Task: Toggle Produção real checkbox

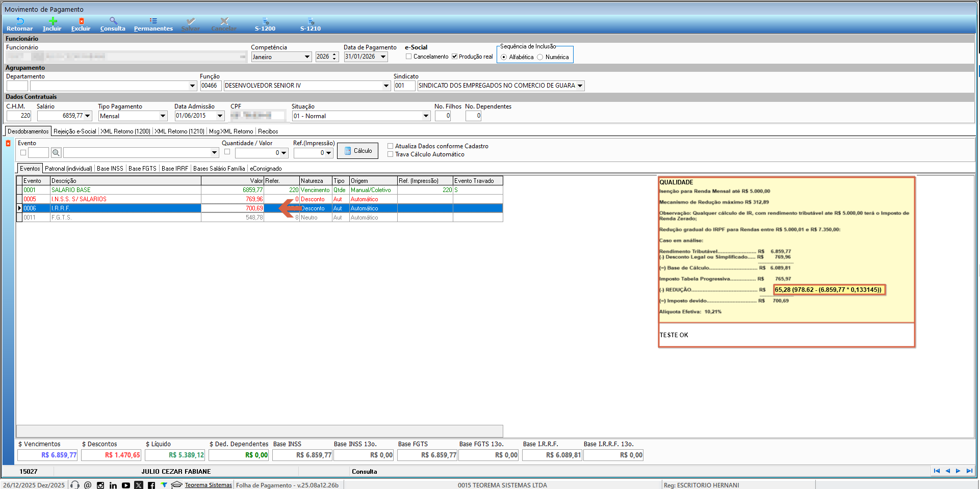Action: (x=454, y=57)
